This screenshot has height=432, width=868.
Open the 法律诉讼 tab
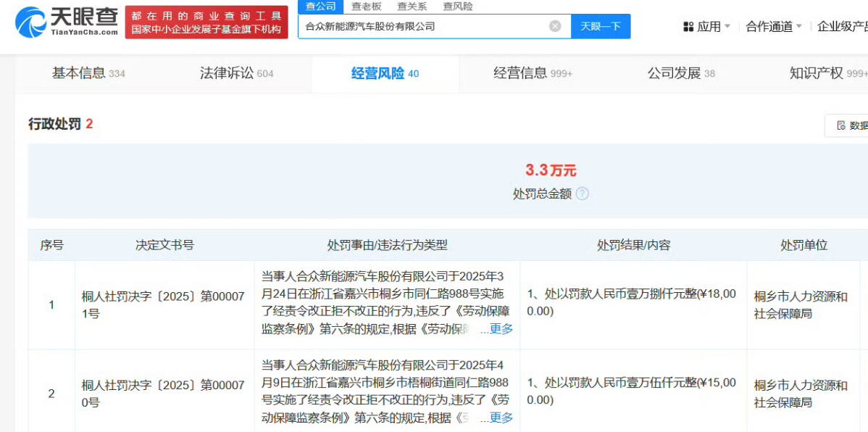point(236,73)
